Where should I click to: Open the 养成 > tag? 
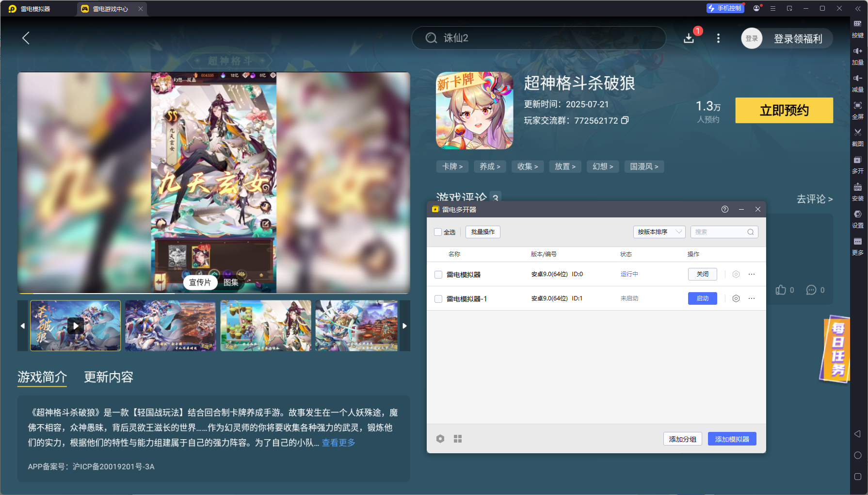490,166
